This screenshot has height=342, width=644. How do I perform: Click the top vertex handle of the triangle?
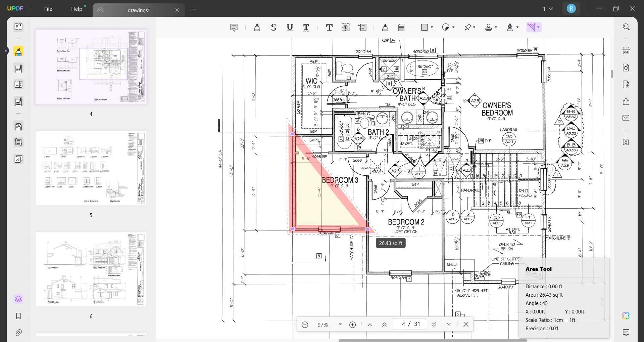pyautogui.click(x=292, y=134)
